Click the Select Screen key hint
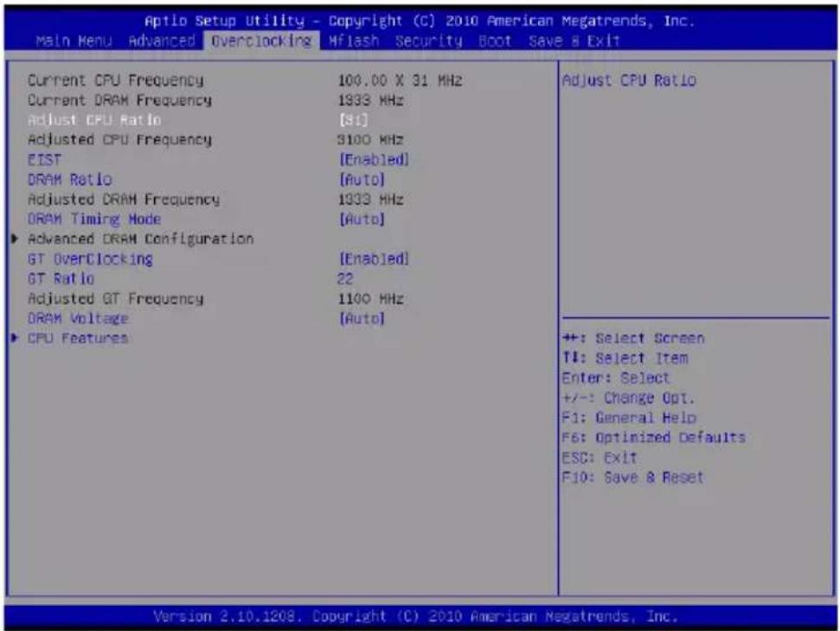840x631 pixels. 633,338
